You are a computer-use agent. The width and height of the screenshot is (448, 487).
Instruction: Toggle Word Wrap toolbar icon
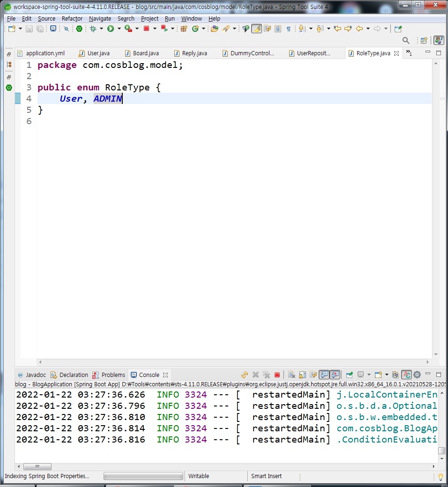tap(268, 29)
